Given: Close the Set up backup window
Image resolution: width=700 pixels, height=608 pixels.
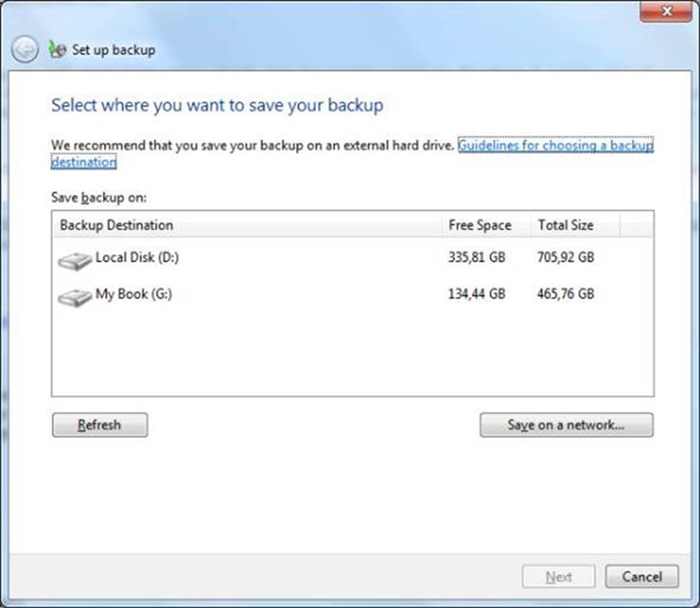Looking at the screenshot, I should [x=666, y=11].
